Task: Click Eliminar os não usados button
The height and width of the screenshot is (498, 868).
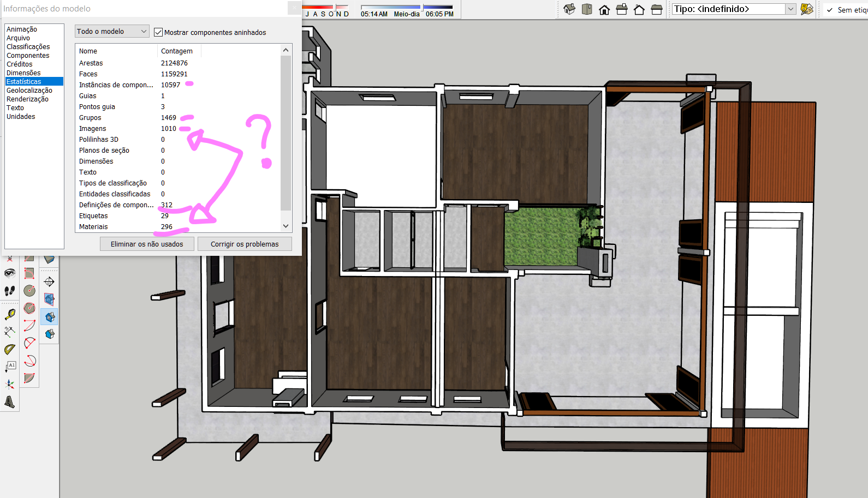Action: coord(147,244)
